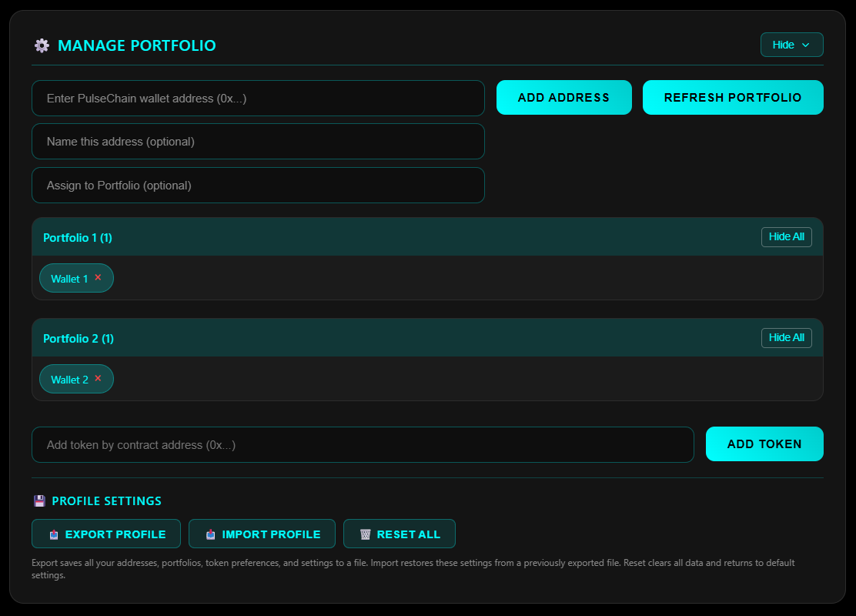Focus the PulseChain wallet address field

tap(258, 99)
